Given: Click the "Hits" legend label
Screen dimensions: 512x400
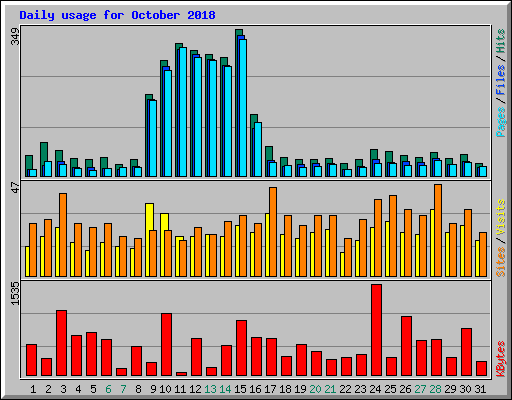Looking at the screenshot, I should 501,41.
